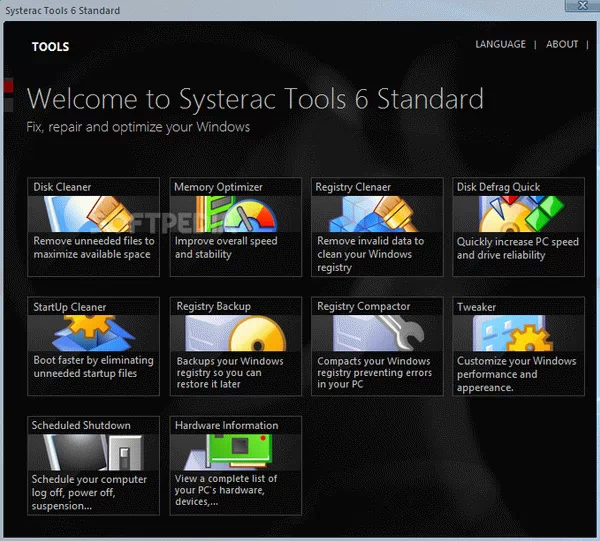Image resolution: width=600 pixels, height=541 pixels.
Task: Close the Systerac Tools 6 Standard window
Action: 582,5
